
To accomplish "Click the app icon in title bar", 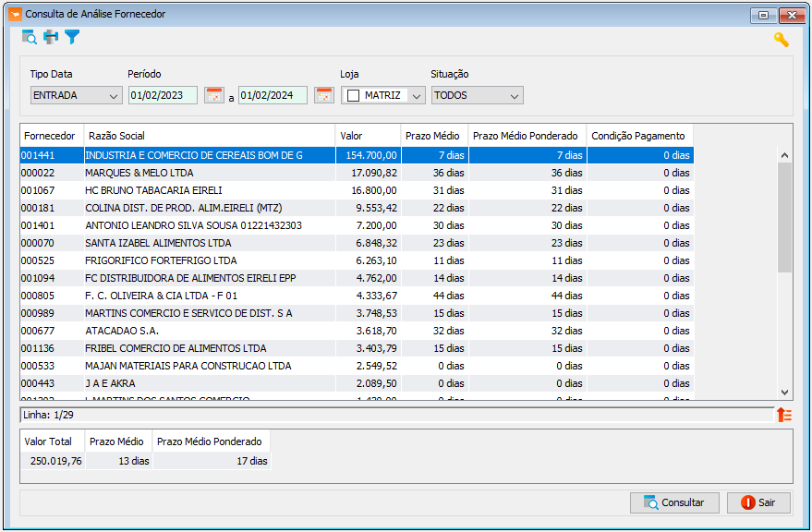I will point(16,14).
